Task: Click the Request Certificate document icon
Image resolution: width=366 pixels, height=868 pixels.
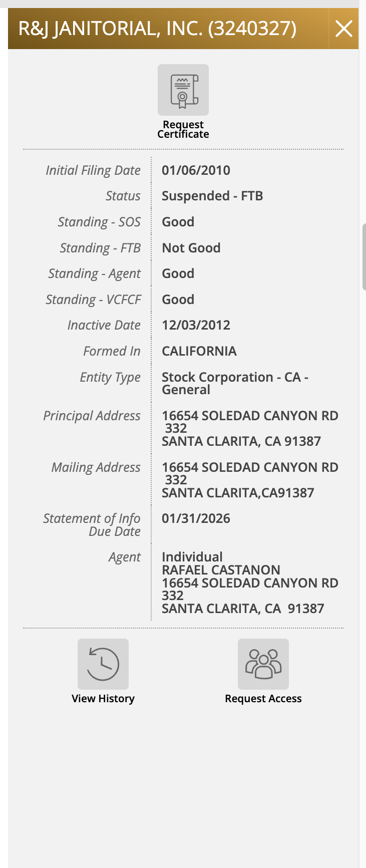Action: tap(183, 90)
